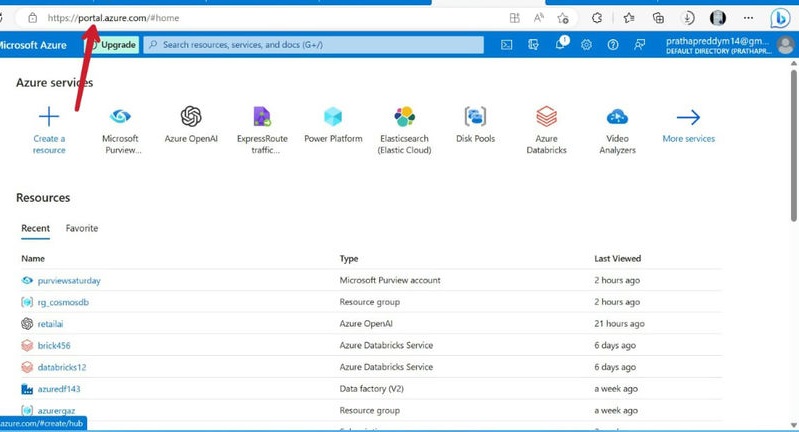Open the rg_cosmosdb resource group

tap(63, 302)
